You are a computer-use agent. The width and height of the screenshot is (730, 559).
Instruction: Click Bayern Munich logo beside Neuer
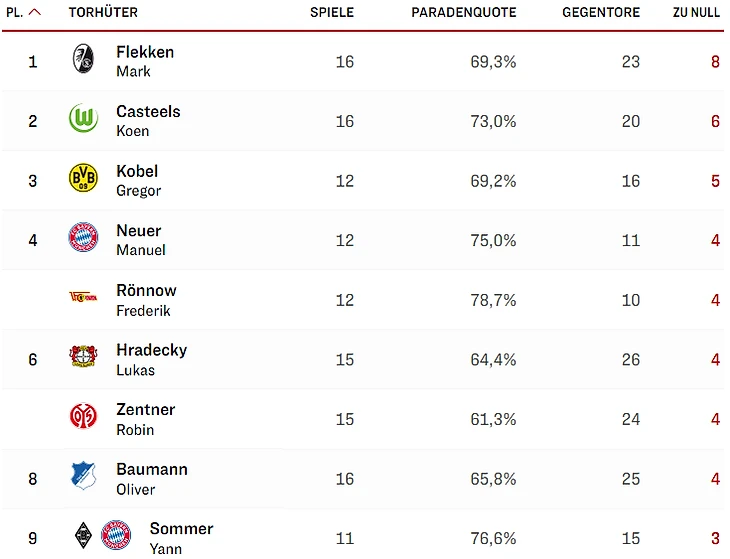[83, 239]
